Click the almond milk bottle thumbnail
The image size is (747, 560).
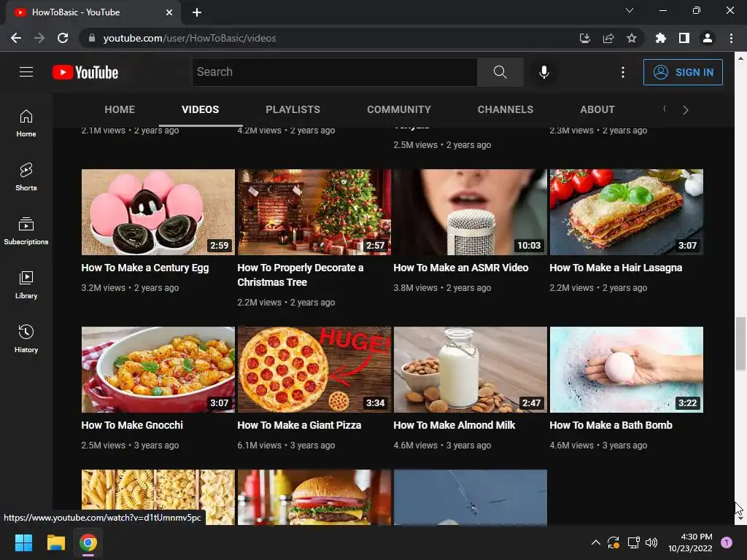(471, 370)
